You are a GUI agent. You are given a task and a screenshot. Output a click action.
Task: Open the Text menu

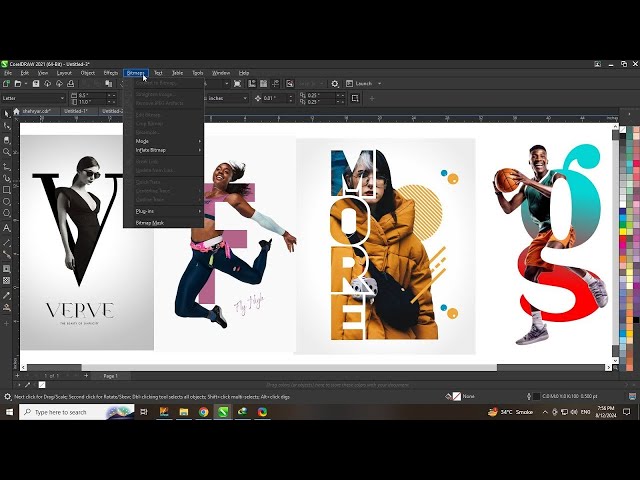(158, 73)
